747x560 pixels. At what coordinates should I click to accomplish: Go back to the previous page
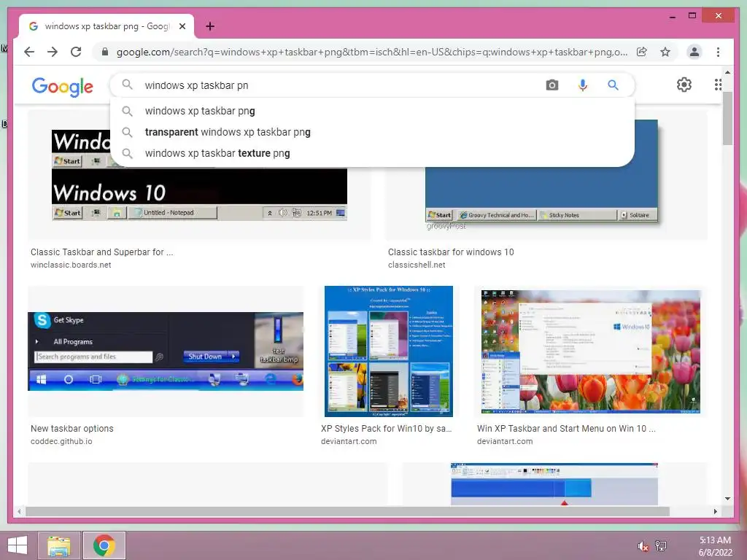tap(29, 52)
